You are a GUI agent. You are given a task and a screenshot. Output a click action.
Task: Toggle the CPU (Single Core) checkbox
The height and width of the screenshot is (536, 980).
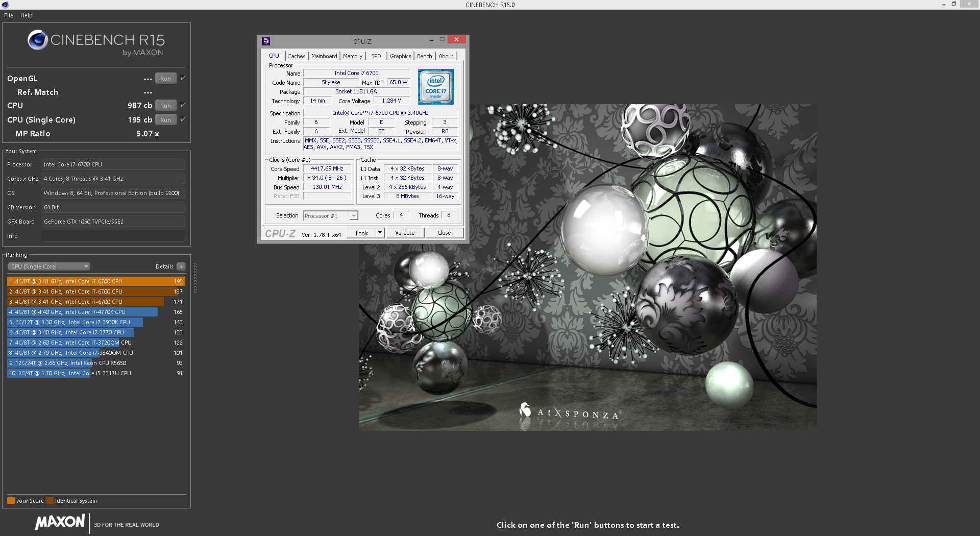pos(183,119)
